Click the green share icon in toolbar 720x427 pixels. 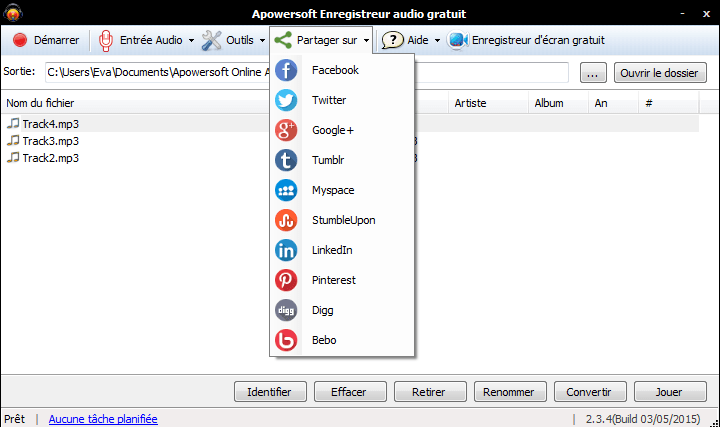click(283, 40)
